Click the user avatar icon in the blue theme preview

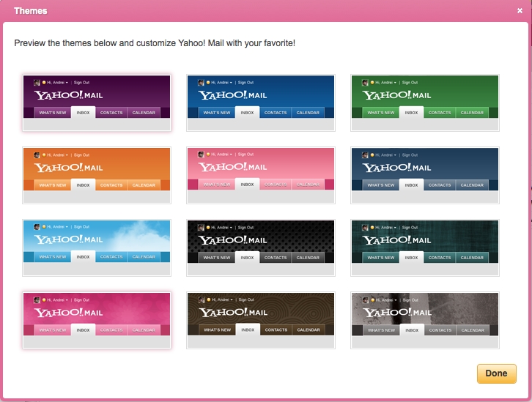[201, 83]
